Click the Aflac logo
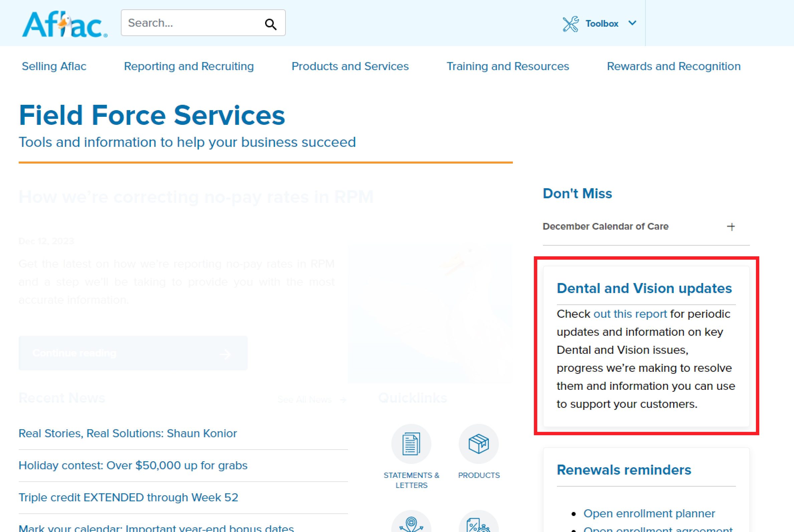 (x=64, y=24)
